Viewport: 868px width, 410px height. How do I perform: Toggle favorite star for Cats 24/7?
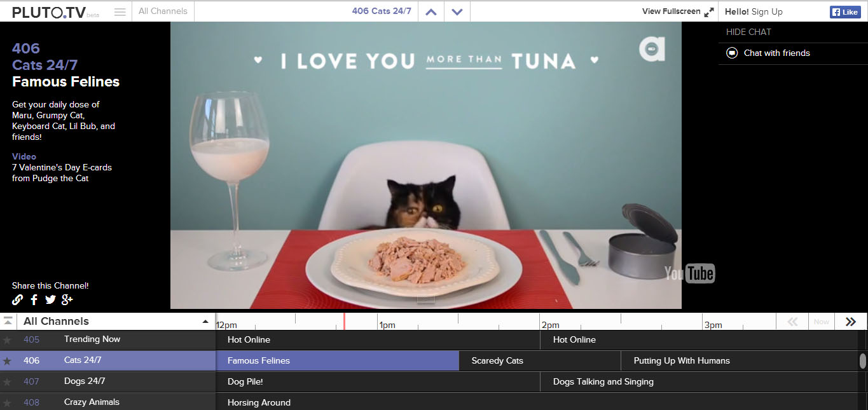click(8, 361)
